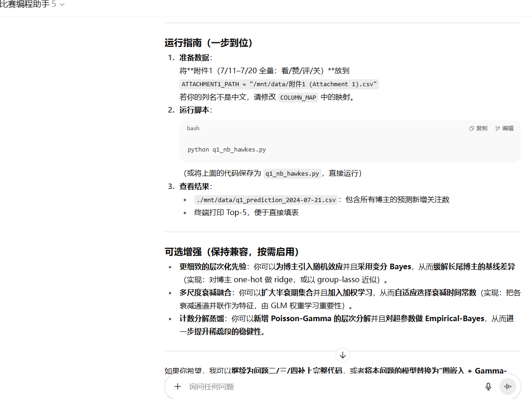Click the plus icon to add attachment

coord(178,386)
